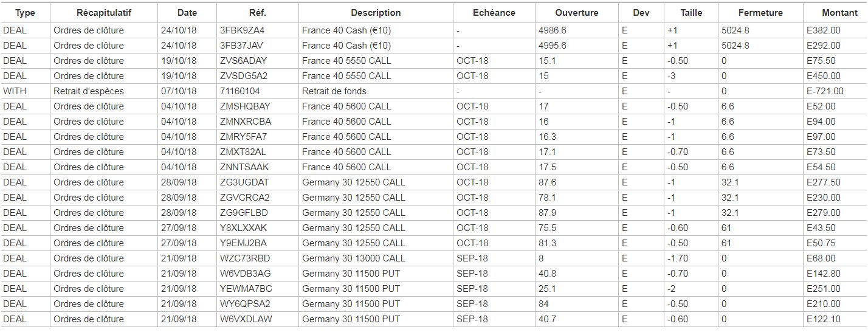868x335 pixels.
Task: Select the Réf. column header
Action: [258, 13]
